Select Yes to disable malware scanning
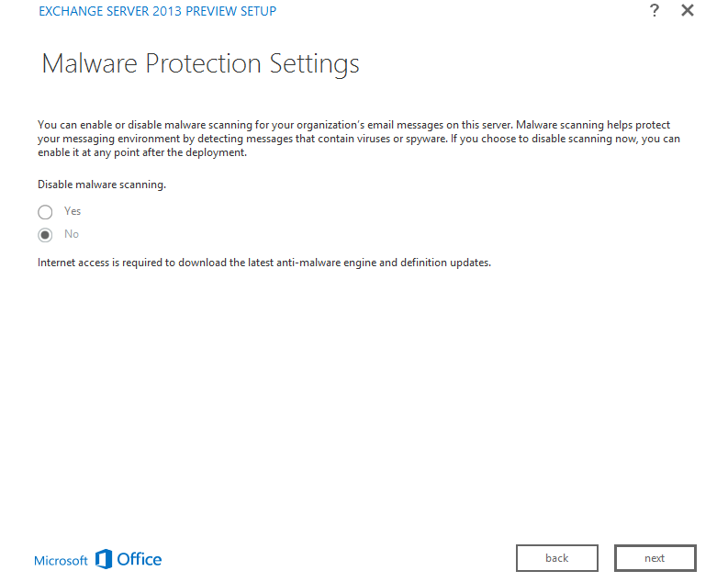 (x=45, y=212)
